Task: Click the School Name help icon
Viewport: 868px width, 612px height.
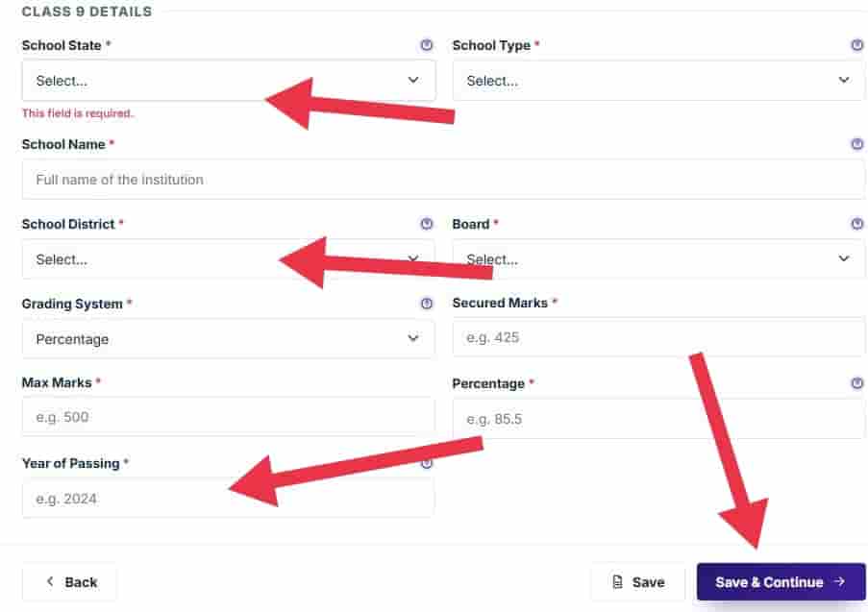Action: pyautogui.click(x=856, y=144)
